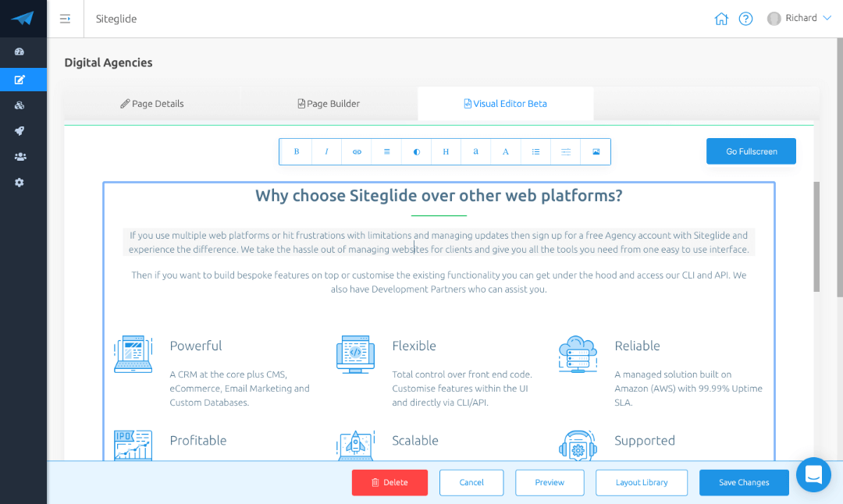
Task: Open the page edit sidebar icon
Action: pos(20,80)
